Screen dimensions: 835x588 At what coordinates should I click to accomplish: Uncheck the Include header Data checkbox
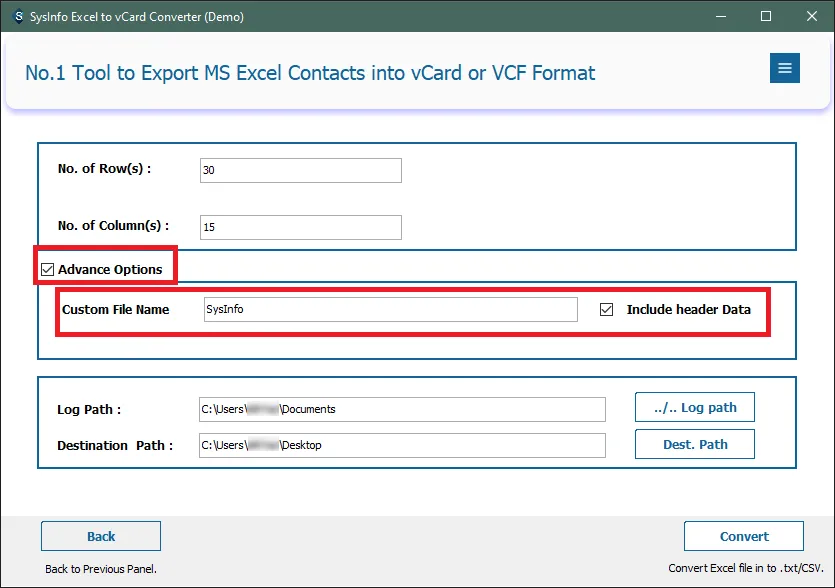tap(606, 310)
